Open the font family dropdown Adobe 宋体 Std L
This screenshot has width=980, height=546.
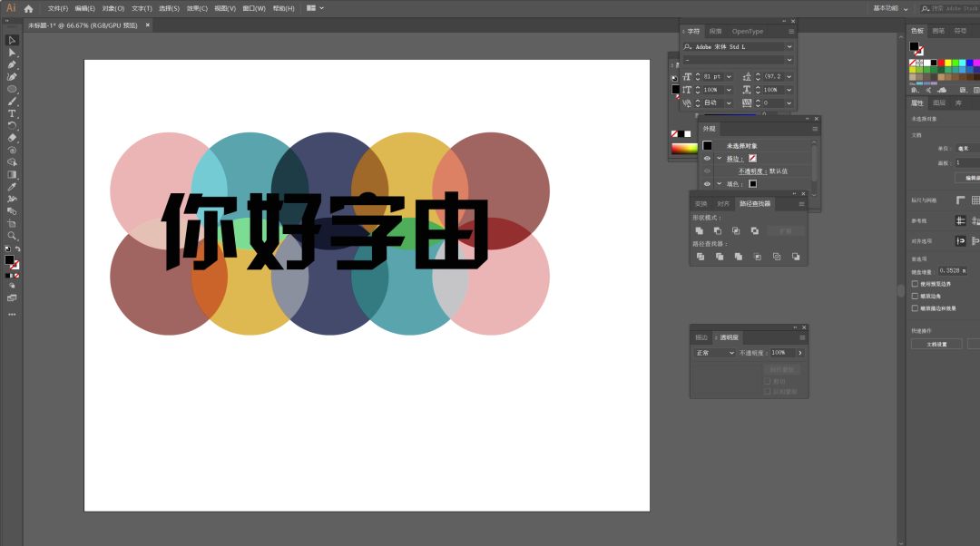[x=789, y=46]
